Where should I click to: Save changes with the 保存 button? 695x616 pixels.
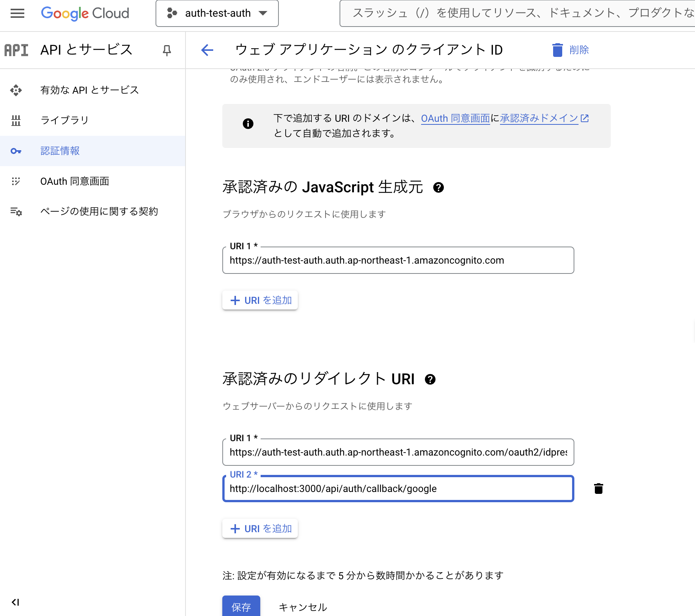tap(241, 606)
